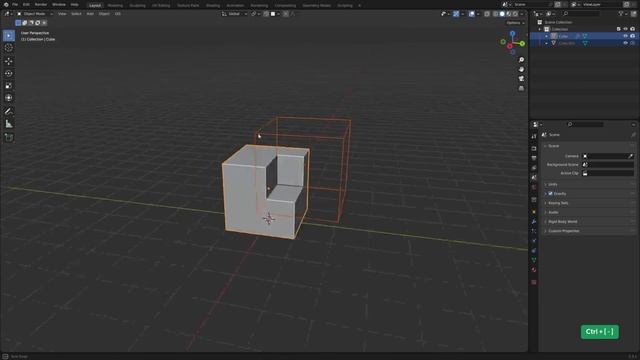Viewport: 640px width, 360px height.
Task: Open the Edit menu
Action: [26, 4]
